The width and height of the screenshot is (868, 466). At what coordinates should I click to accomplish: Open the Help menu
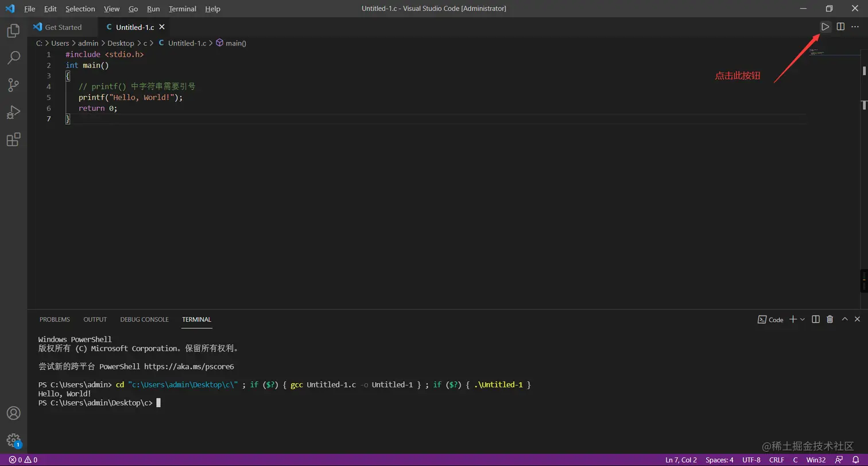[x=212, y=9]
